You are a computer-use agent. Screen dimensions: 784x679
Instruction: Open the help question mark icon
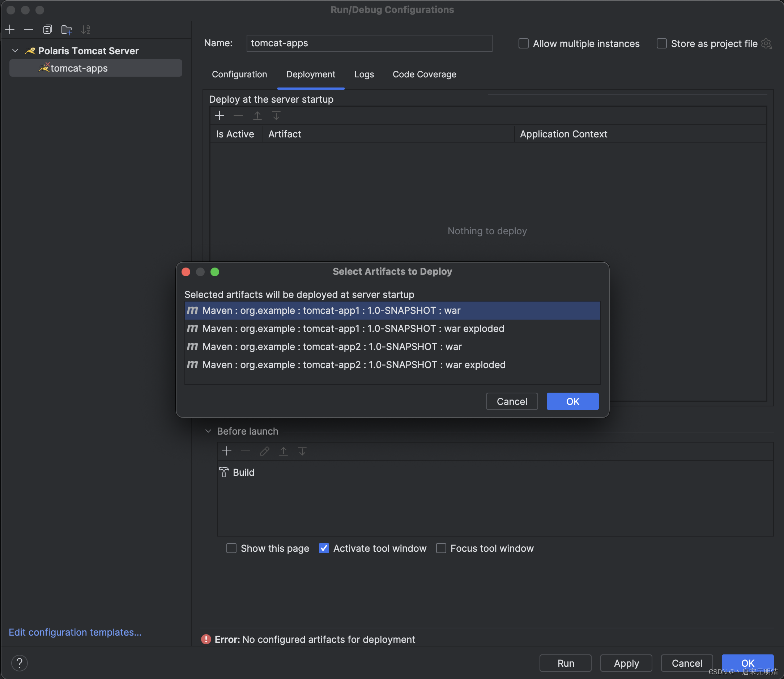(20, 662)
